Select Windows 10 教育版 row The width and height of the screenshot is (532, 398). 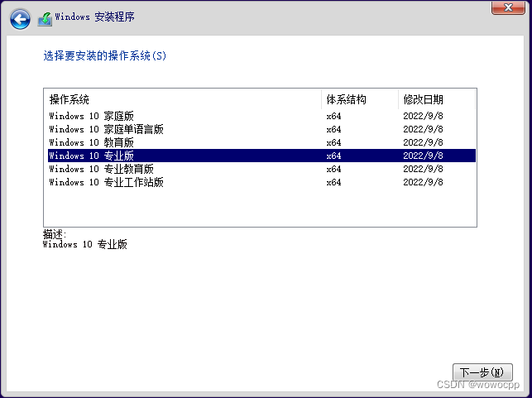(261, 142)
